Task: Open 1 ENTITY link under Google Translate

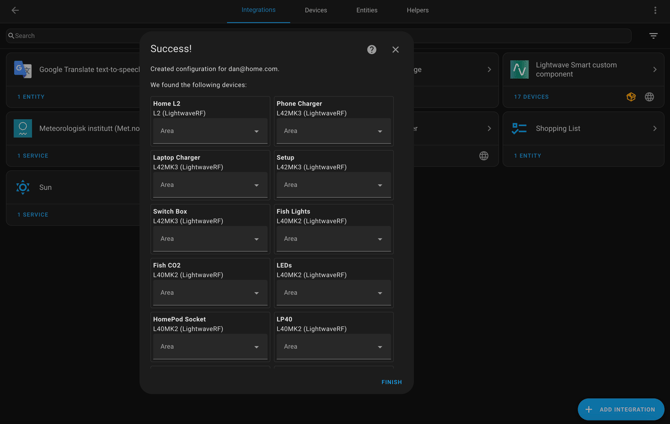Action: (31, 97)
